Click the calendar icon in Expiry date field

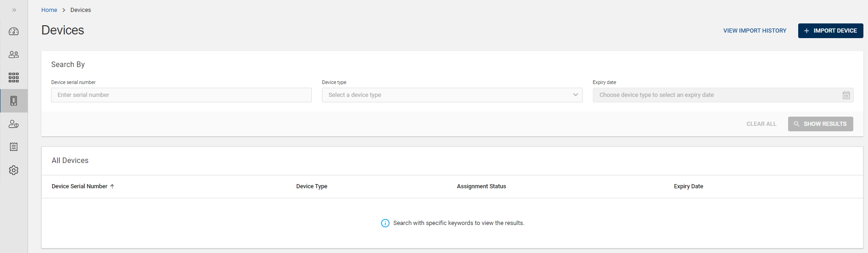coord(846,95)
